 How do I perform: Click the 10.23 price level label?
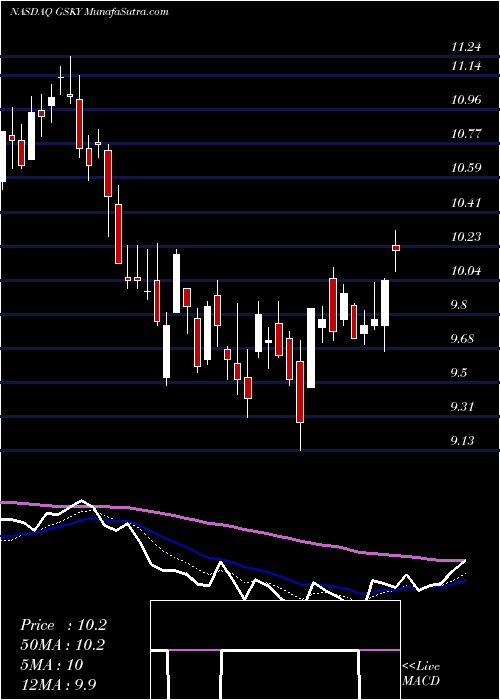tap(466, 237)
